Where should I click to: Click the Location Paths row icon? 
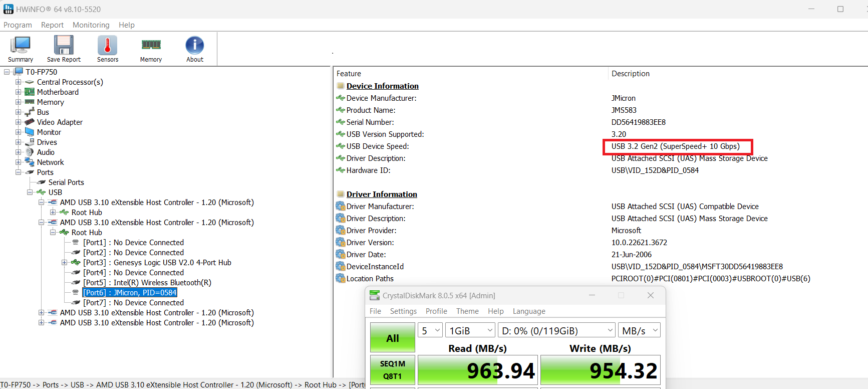341,278
